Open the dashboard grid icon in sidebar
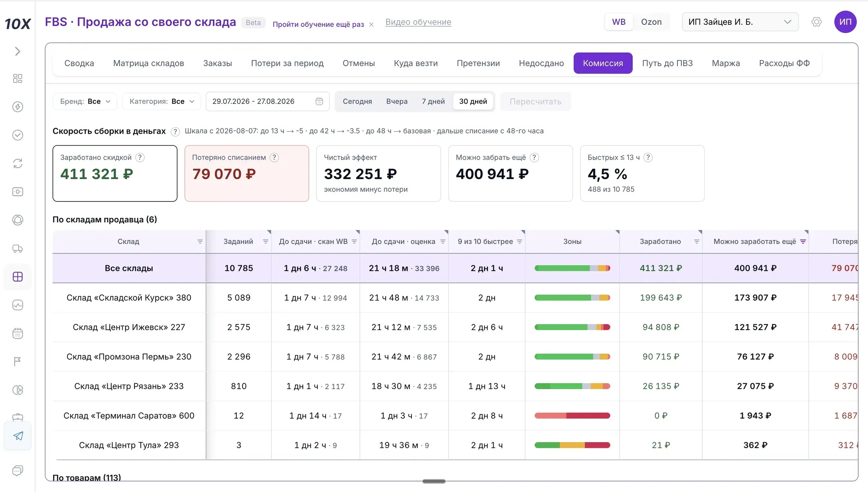 pos(17,78)
